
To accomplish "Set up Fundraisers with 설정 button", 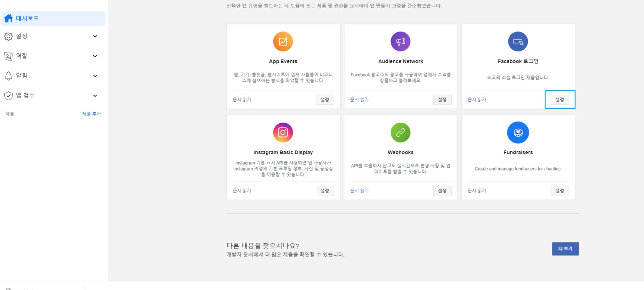I will pos(560,191).
